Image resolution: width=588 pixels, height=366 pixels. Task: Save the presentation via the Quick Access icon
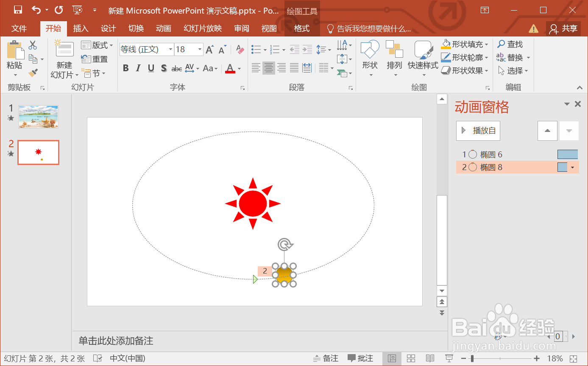tap(18, 10)
